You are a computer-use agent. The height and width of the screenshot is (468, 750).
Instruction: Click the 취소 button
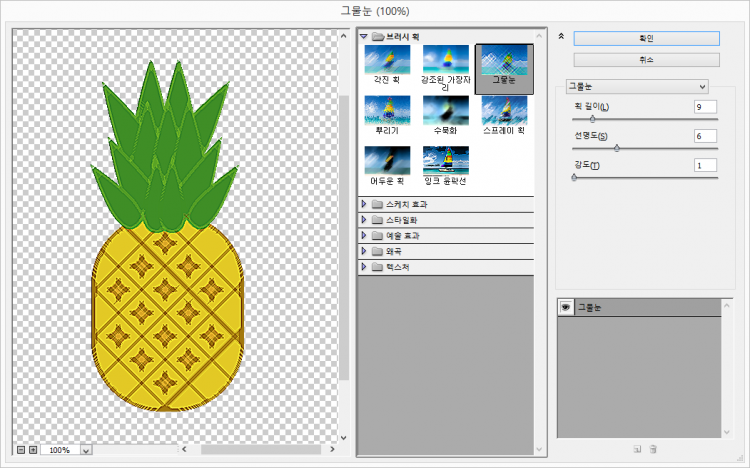pyautogui.click(x=646, y=60)
